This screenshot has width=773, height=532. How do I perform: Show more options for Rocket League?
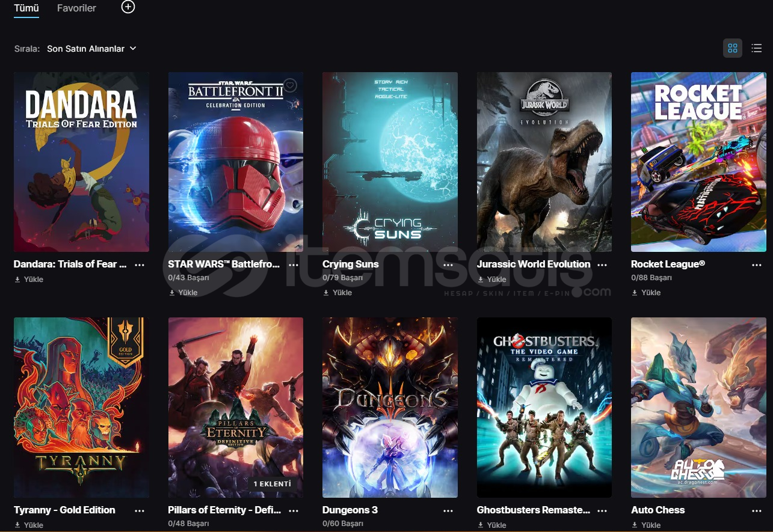[x=757, y=264]
